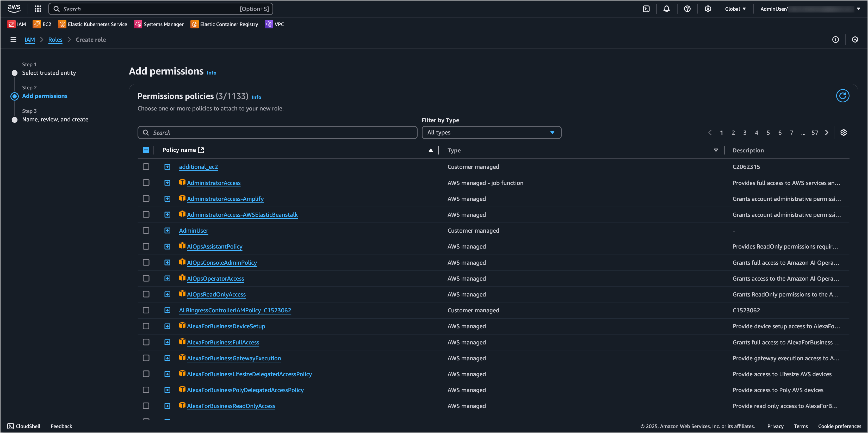Open the All types filter dropdown

pyautogui.click(x=491, y=132)
